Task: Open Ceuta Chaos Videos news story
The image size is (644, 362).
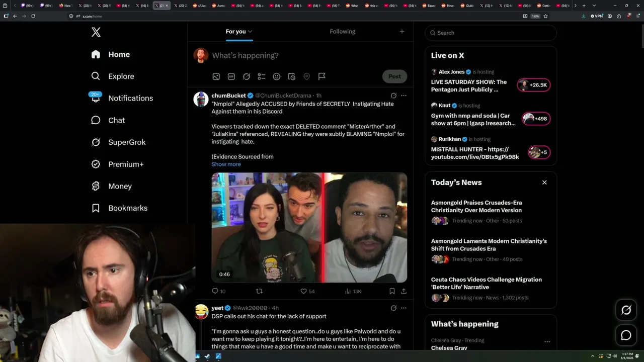Action: click(x=487, y=284)
